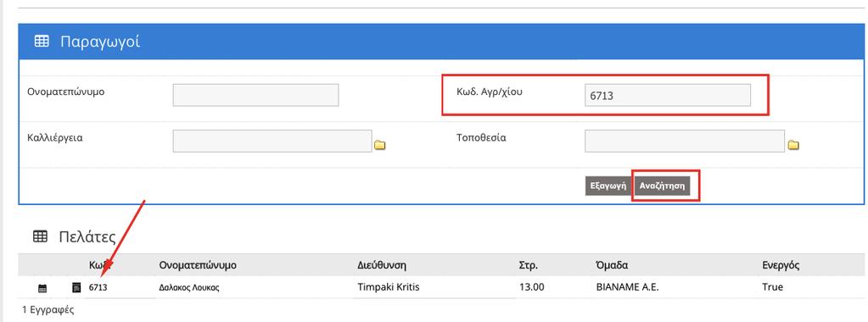Sort by Ονοματεπώνυμο column header
Viewport: 868px width, 322px height.
click(x=198, y=265)
